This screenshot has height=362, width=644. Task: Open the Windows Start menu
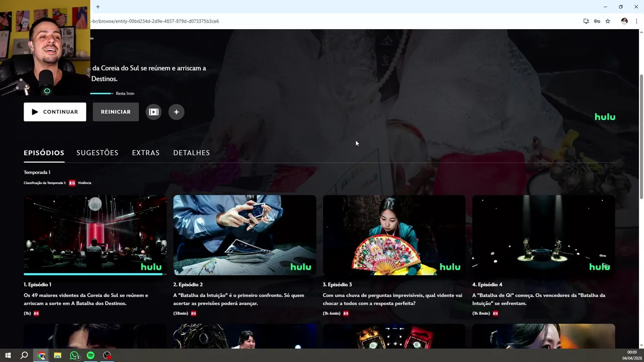(8, 355)
